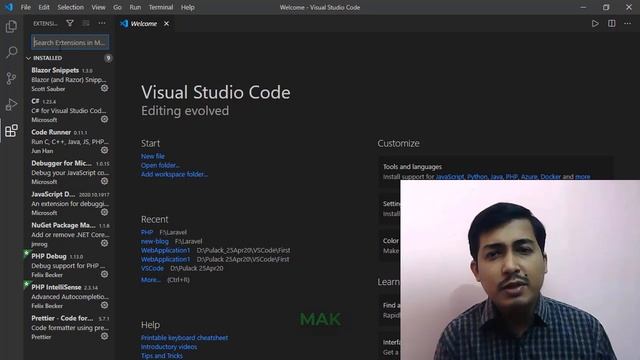Click installed extensions count badge 9
The width and height of the screenshot is (640, 360).
click(108, 58)
